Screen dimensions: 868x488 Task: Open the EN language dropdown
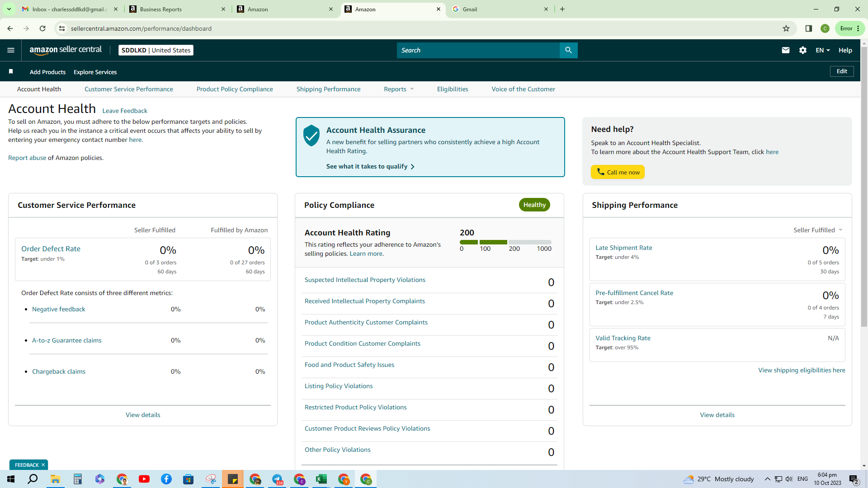pos(823,50)
